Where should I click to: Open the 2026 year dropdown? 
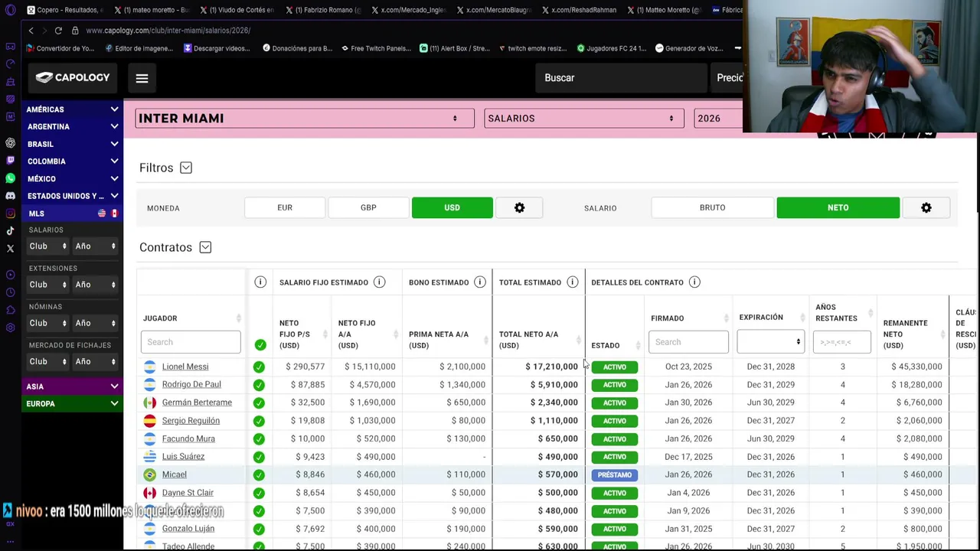(x=718, y=119)
